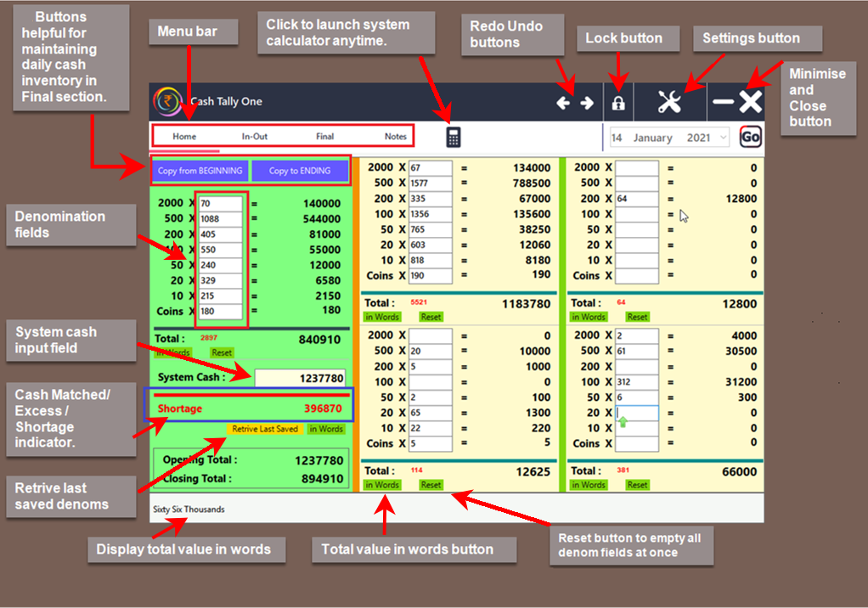The height and width of the screenshot is (608, 868).
Task: Click the Shortage amount 396870
Action: [x=323, y=408]
